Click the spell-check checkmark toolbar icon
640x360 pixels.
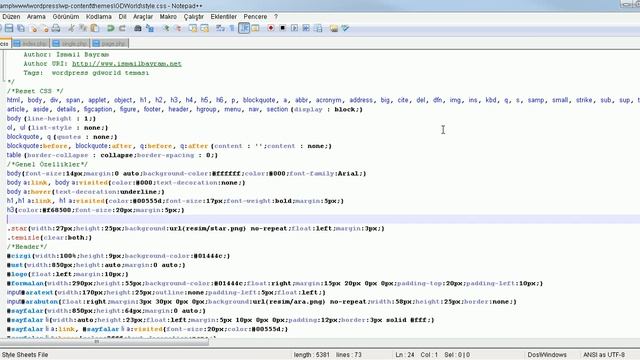(346, 28)
